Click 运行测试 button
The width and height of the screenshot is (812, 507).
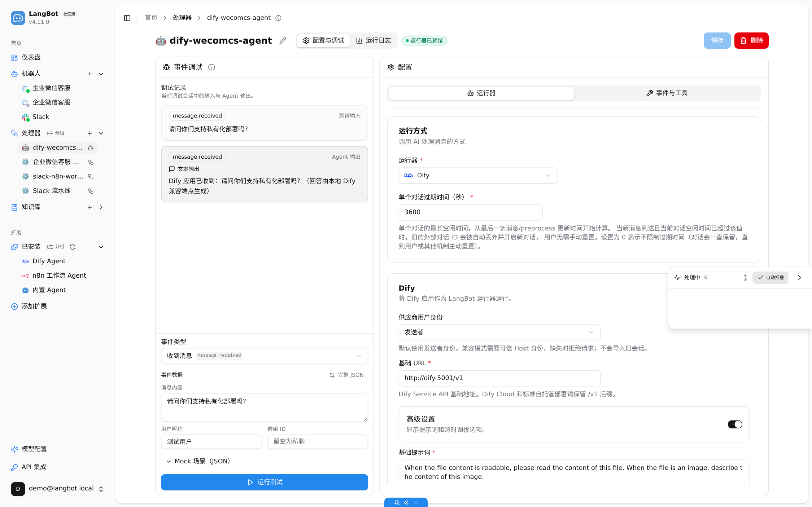(264, 482)
